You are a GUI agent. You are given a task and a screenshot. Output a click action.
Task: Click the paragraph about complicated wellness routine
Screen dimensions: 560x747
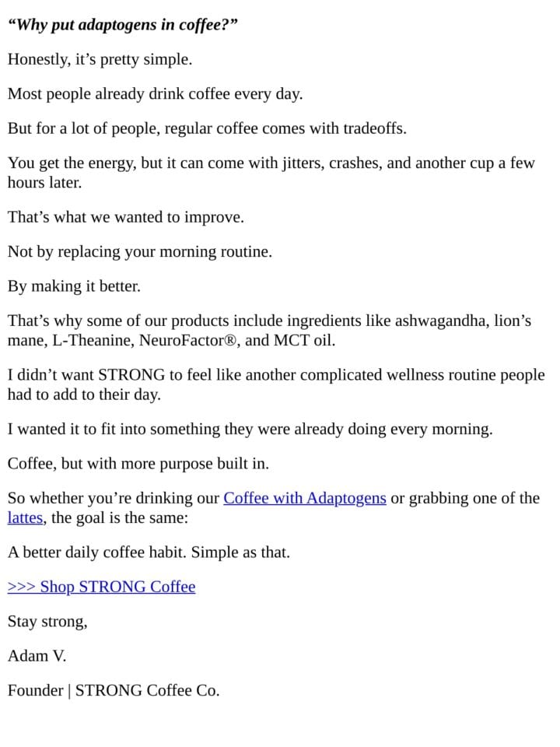276,384
